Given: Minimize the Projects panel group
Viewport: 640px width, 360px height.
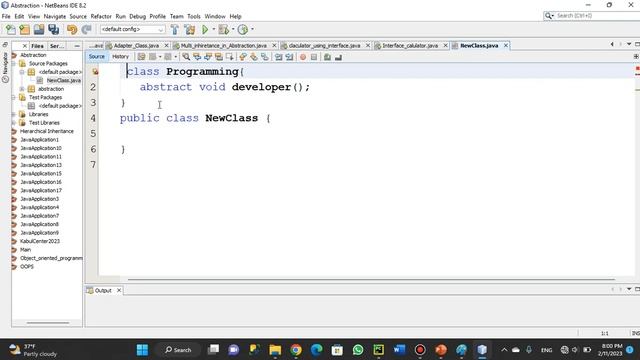Looking at the screenshot, I should [x=77, y=46].
